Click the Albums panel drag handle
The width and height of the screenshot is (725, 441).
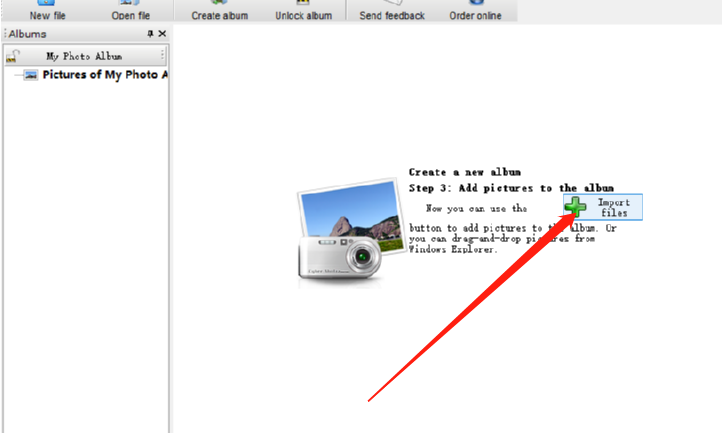tap(4, 34)
